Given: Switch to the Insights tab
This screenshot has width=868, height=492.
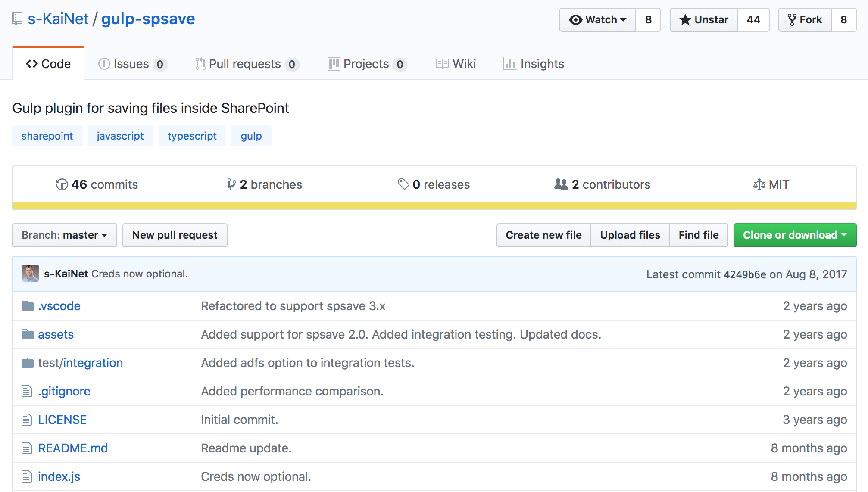Looking at the screenshot, I should [534, 64].
